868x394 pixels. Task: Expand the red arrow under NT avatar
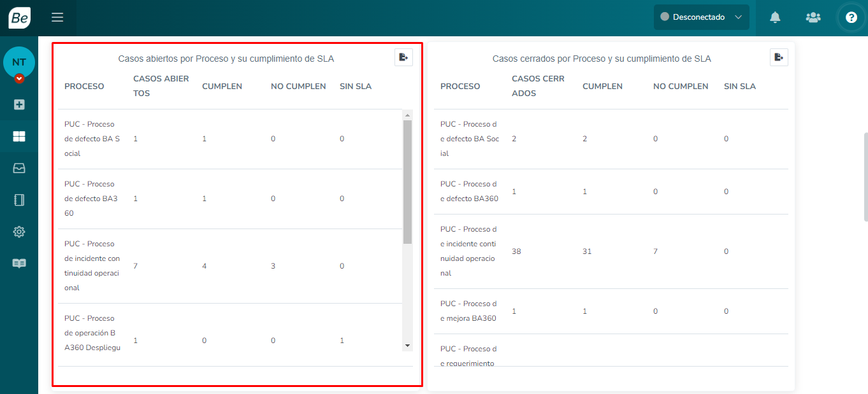tap(19, 78)
